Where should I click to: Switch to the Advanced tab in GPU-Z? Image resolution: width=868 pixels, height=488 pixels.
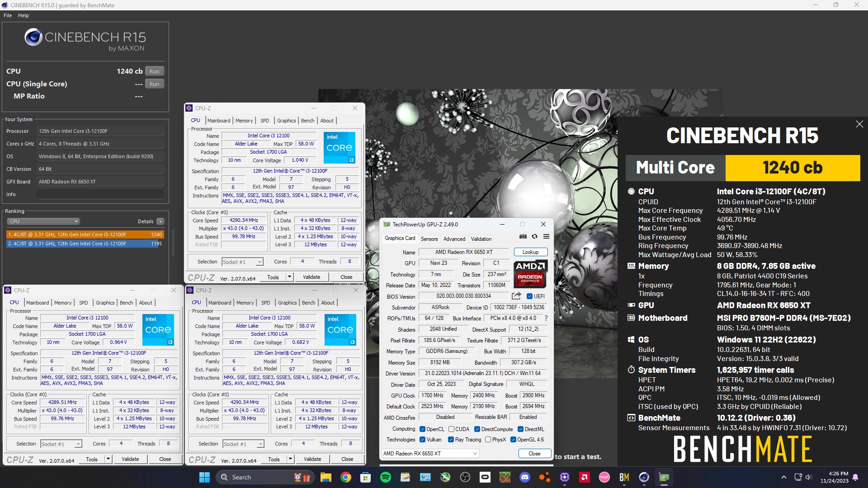pyautogui.click(x=454, y=239)
